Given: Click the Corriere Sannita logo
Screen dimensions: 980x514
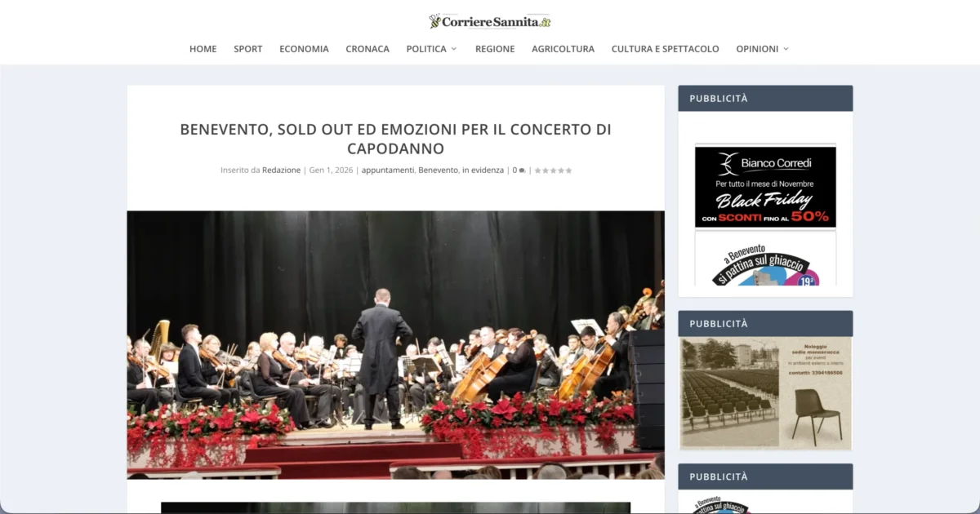Looking at the screenshot, I should [x=490, y=21].
